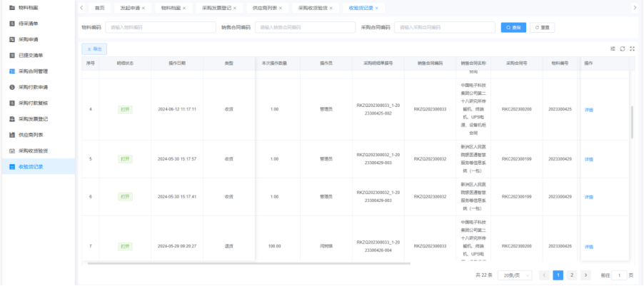Image resolution: width=644 pixels, height=286 pixels.
Task: Select page 2 in pagination
Action: pos(571,275)
